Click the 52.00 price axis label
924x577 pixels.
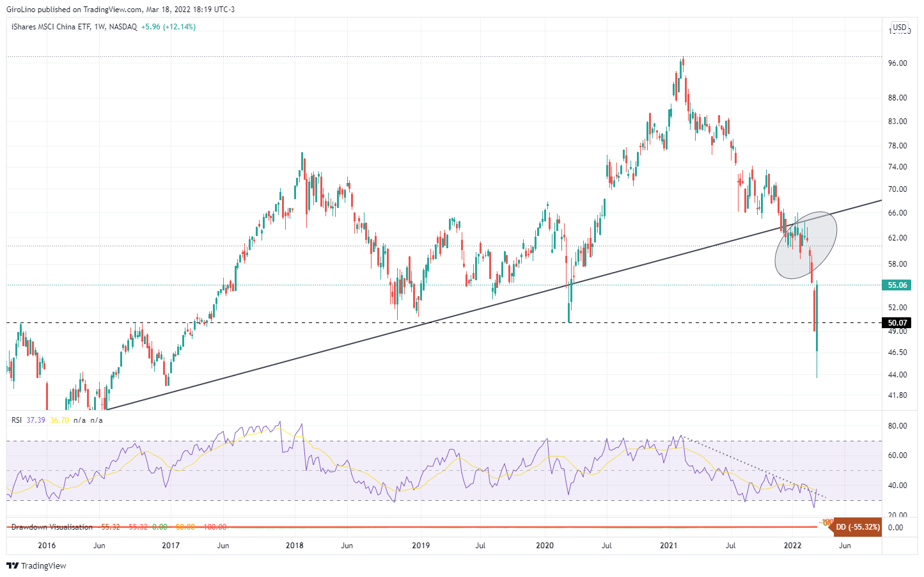point(898,308)
